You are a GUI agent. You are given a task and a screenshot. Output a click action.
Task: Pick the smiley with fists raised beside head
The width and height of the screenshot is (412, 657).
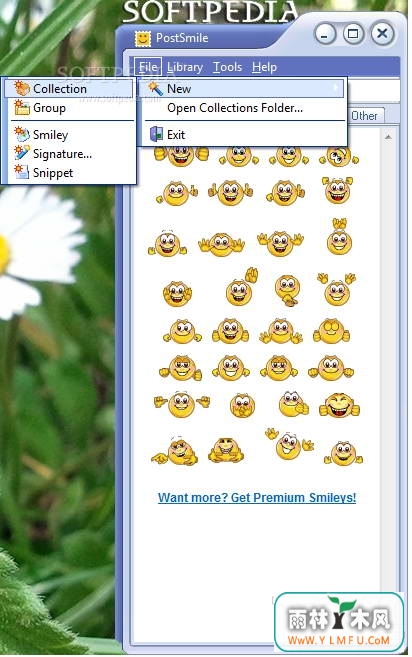pyautogui.click(x=337, y=190)
